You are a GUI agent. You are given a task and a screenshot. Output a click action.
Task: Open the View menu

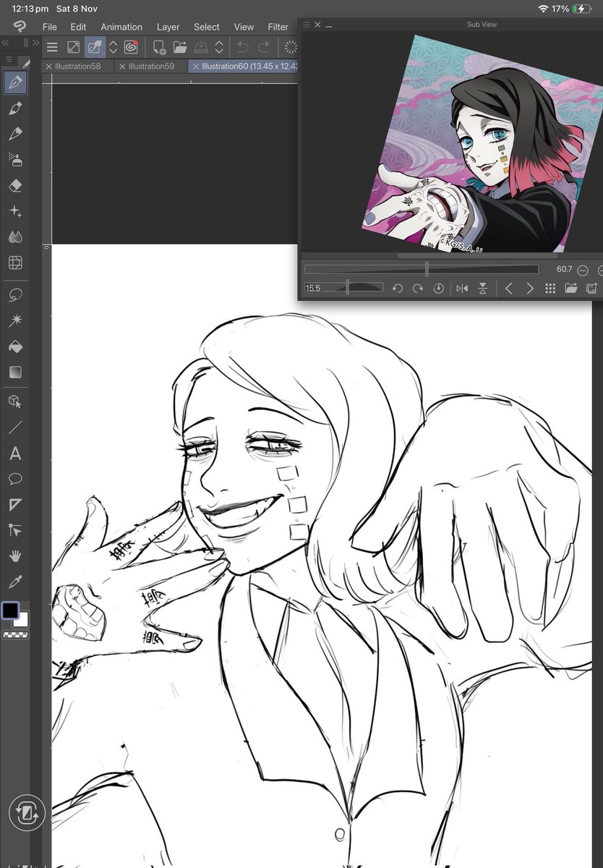(244, 27)
